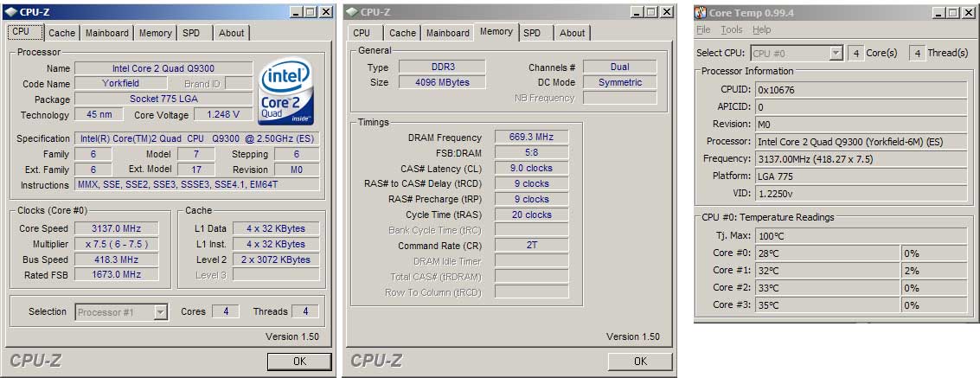980x378 pixels.
Task: Expand the Processor #1 selection dropdown
Action: point(161,311)
